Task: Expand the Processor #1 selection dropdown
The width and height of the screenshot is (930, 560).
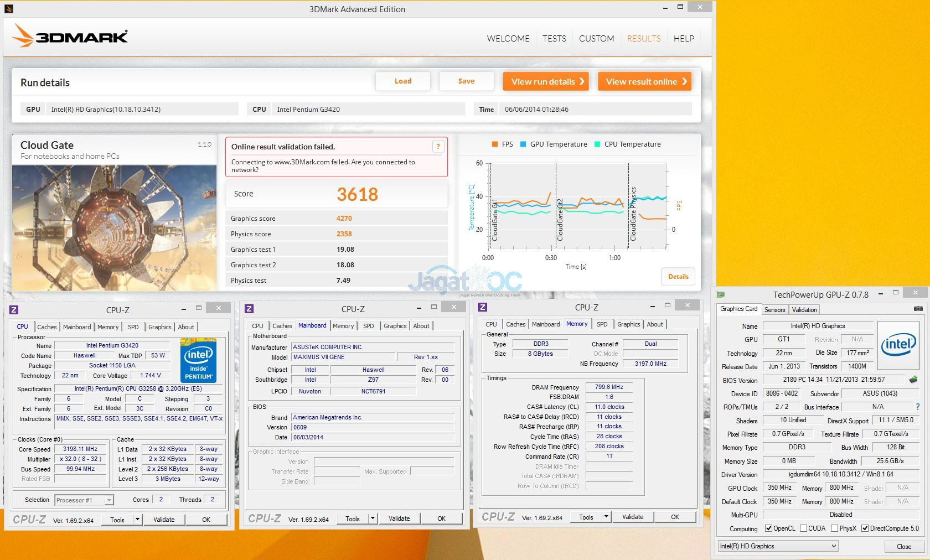Action: coord(109,500)
